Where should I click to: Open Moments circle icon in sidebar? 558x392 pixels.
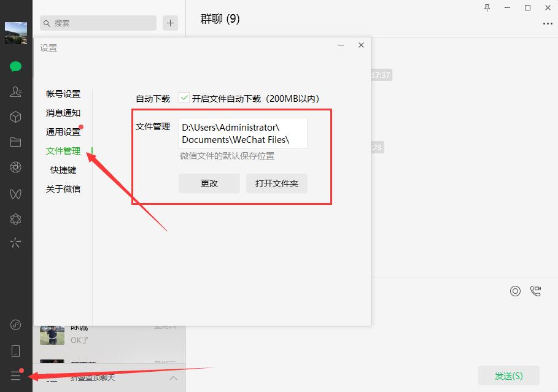tap(15, 167)
